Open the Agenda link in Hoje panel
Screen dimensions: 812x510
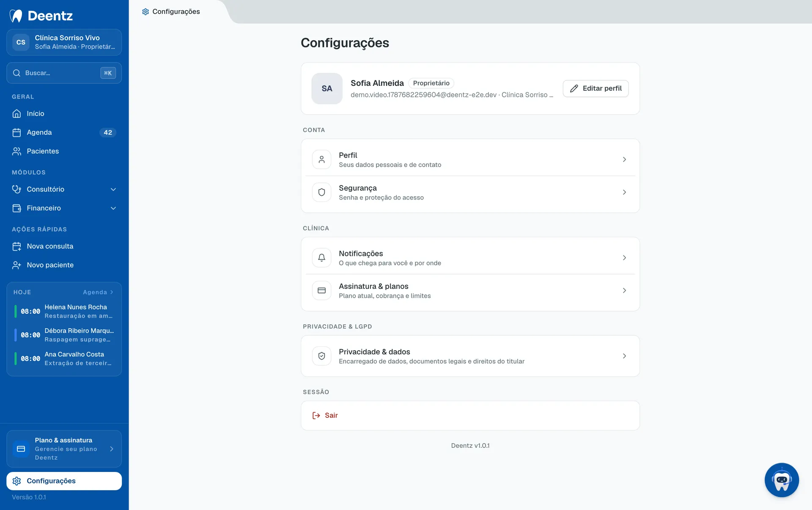click(x=98, y=292)
